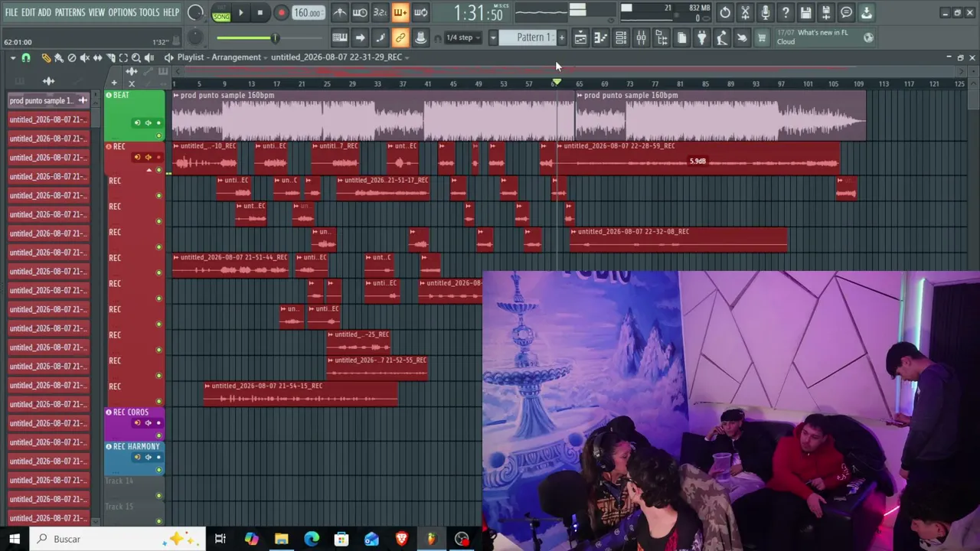Open the OPTIONS menu

tap(122, 12)
